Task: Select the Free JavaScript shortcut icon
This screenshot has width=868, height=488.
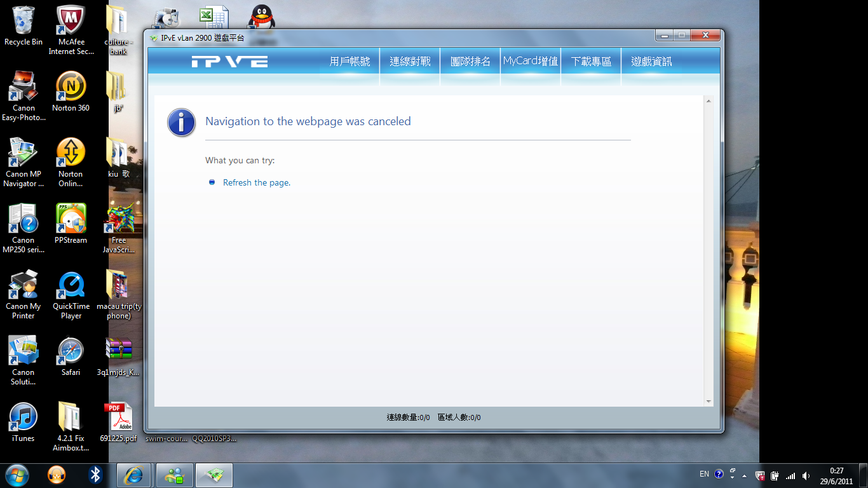Action: 118,229
